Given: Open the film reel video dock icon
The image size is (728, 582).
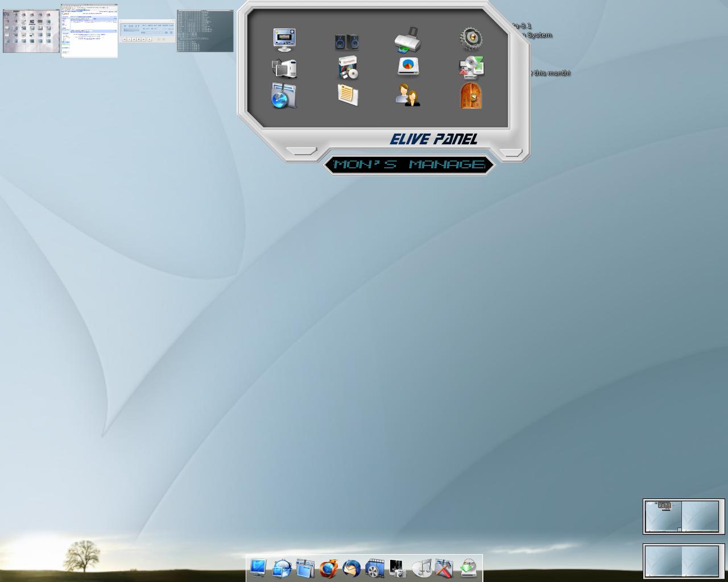Looking at the screenshot, I should tap(375, 568).
